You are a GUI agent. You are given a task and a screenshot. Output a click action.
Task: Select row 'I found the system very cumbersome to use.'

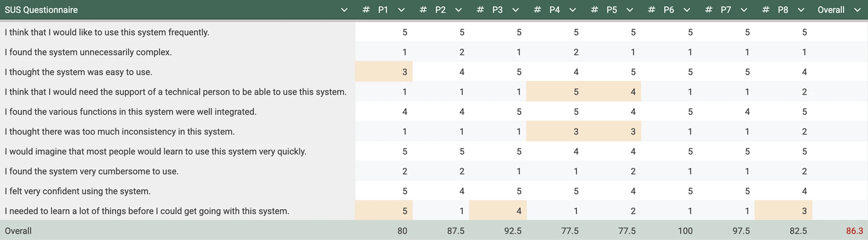pos(434,171)
